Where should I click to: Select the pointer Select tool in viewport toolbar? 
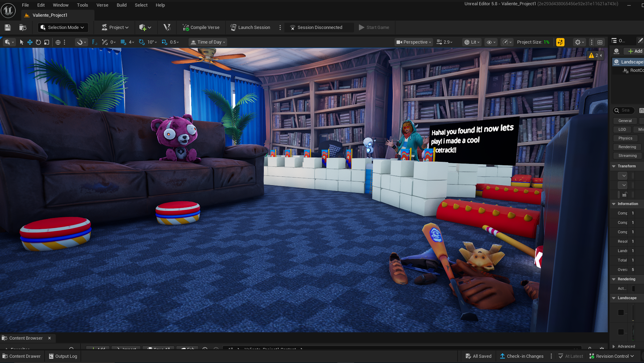pyautogui.click(x=22, y=42)
